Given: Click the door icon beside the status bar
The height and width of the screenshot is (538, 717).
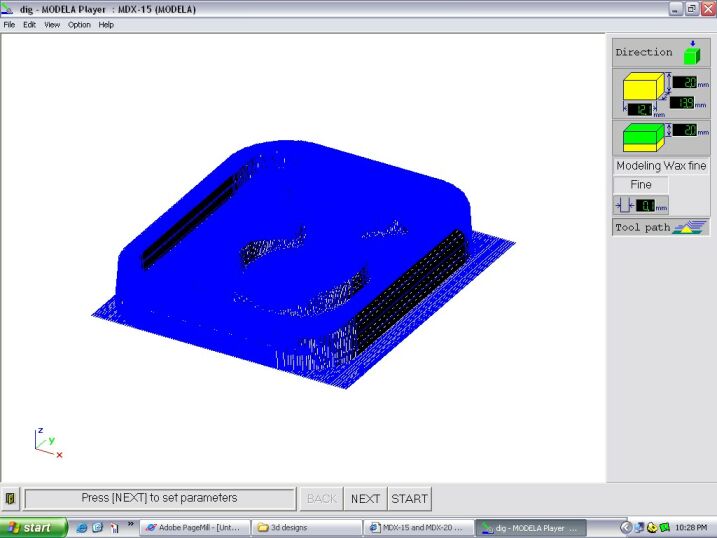Looking at the screenshot, I should click(10, 498).
